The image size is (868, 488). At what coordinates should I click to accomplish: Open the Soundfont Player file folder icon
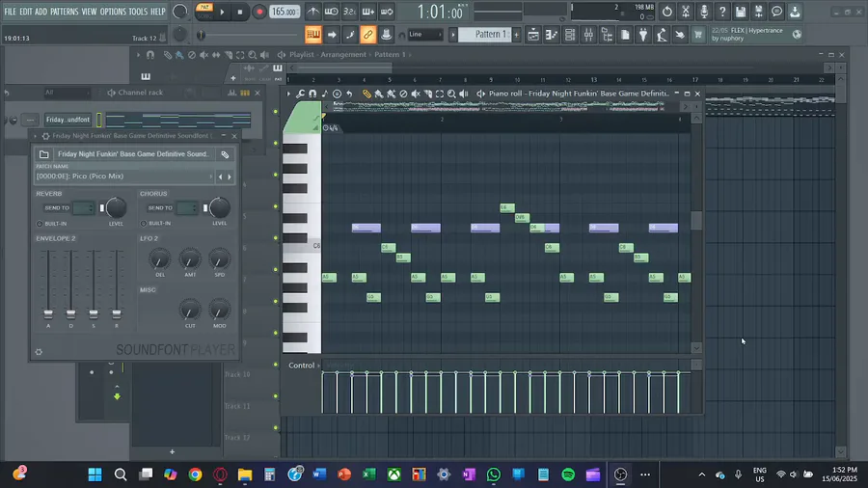[43, 154]
